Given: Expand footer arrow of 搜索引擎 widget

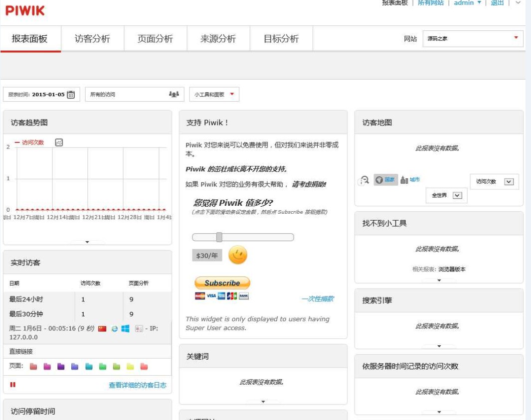Looking at the screenshot, I should coord(439,346).
